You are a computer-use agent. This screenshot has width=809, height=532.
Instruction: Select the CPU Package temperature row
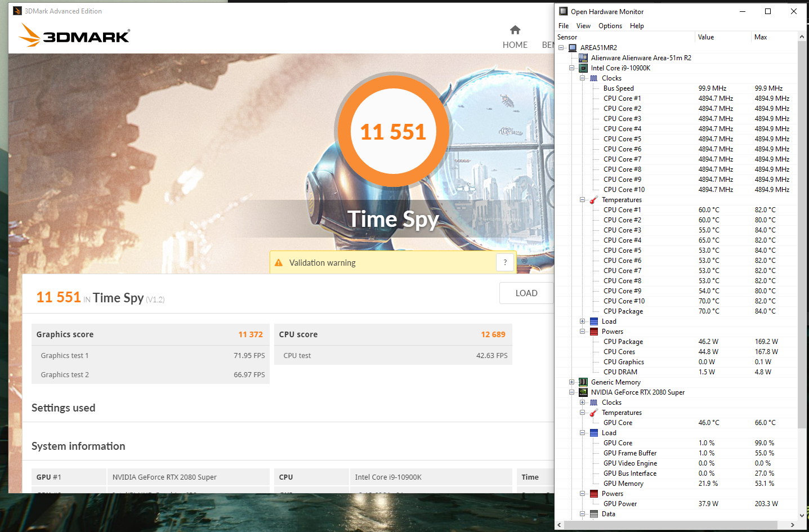tap(677, 311)
